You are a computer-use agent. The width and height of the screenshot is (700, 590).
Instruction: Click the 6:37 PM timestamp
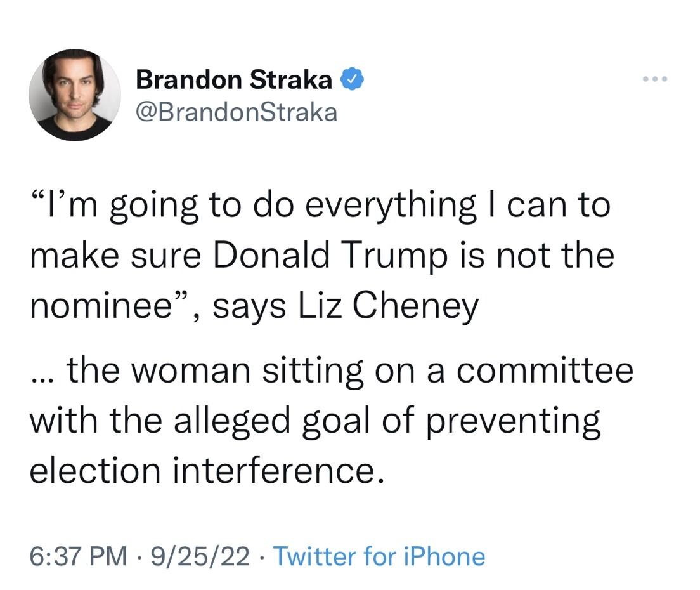(78, 556)
